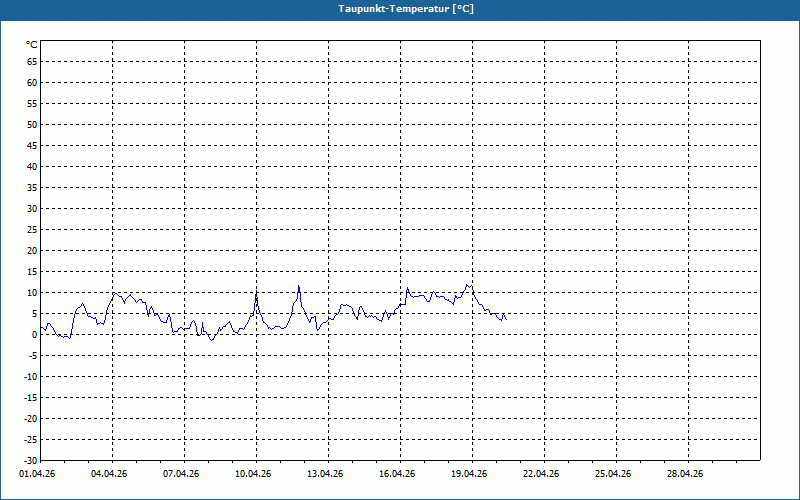Click the °C unit label on the y-axis

(32, 45)
